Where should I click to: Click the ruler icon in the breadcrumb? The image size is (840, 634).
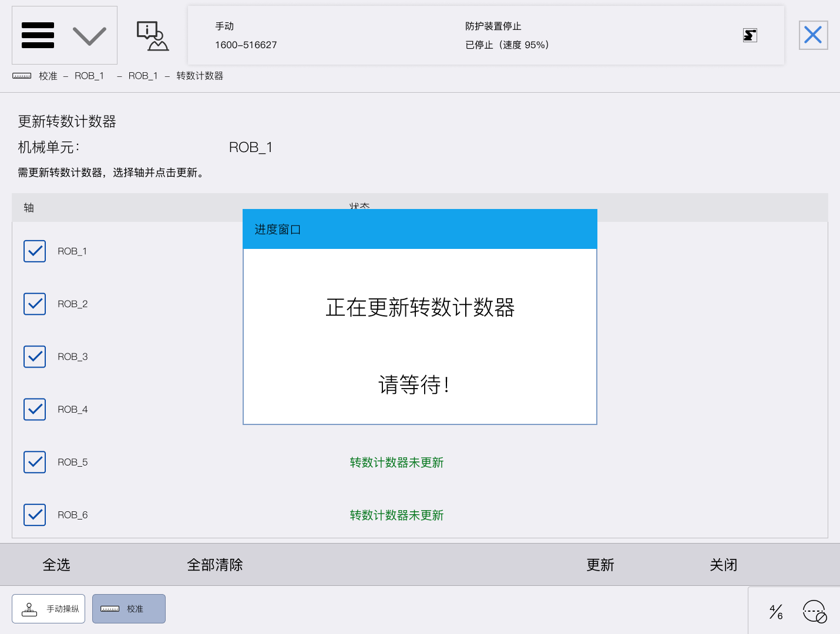tap(22, 76)
